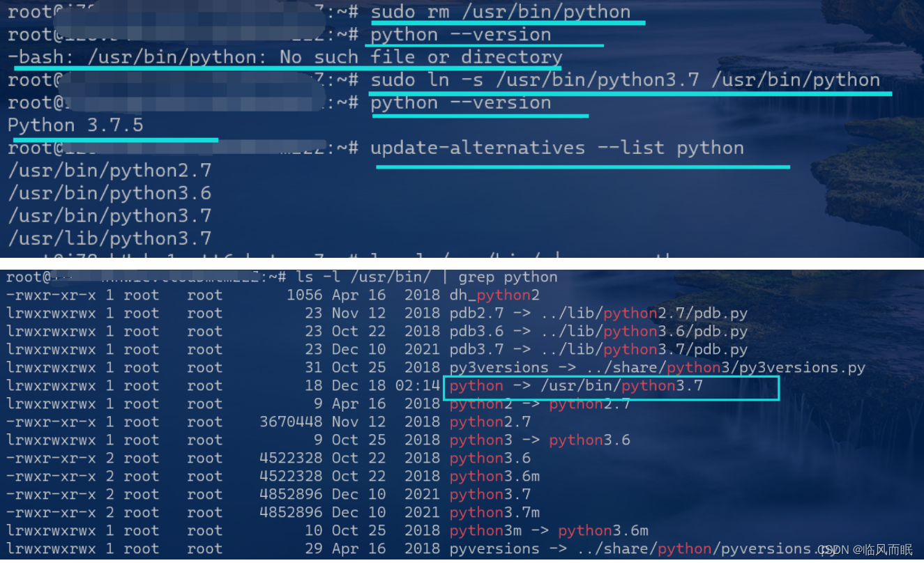Viewport: 924px width, 563px height.
Task: Click the 'update-alternatives --list python' command
Action: [x=556, y=148]
